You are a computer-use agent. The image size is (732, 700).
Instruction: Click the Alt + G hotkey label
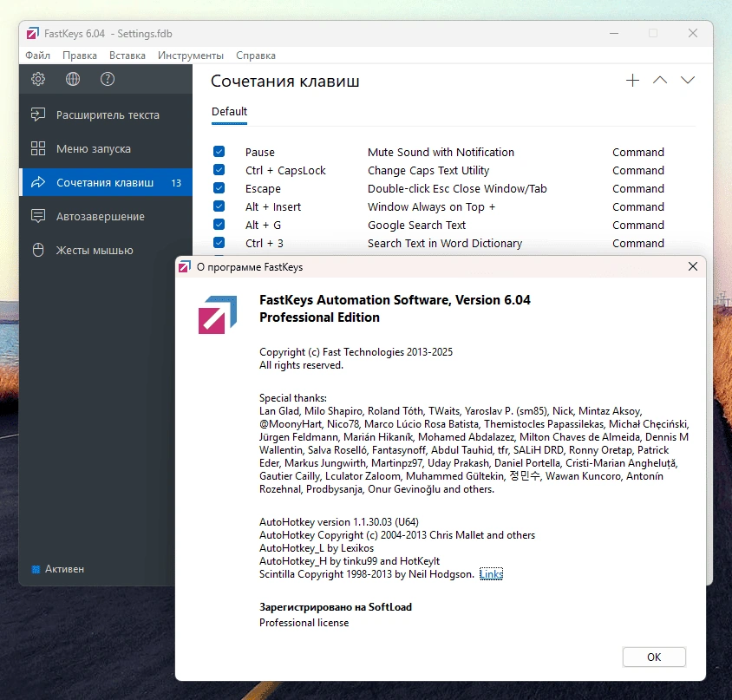(264, 225)
